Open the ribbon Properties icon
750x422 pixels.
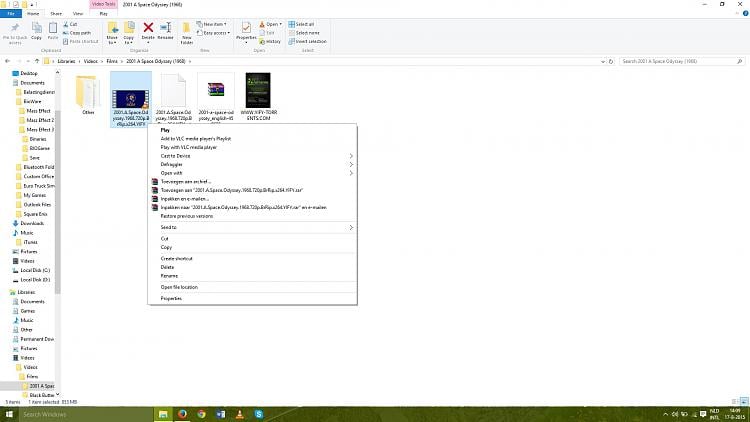pos(246,28)
